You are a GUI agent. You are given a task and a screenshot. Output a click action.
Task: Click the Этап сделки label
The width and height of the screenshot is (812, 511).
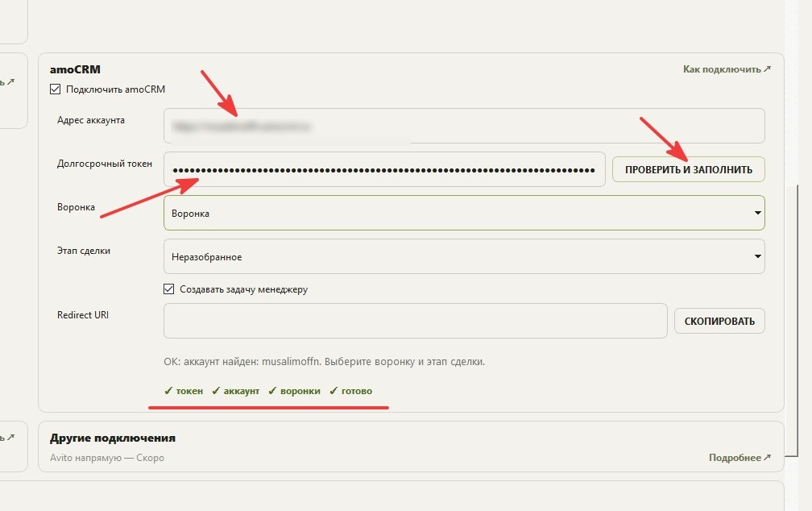[84, 251]
